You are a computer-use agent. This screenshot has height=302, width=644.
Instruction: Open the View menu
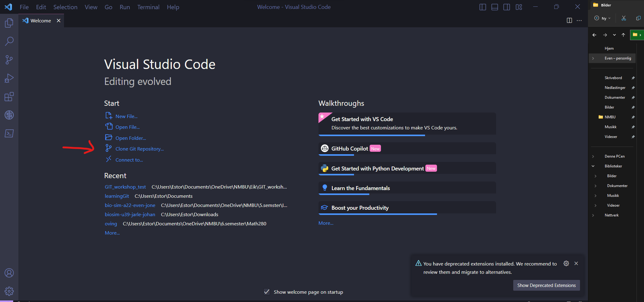tap(91, 7)
